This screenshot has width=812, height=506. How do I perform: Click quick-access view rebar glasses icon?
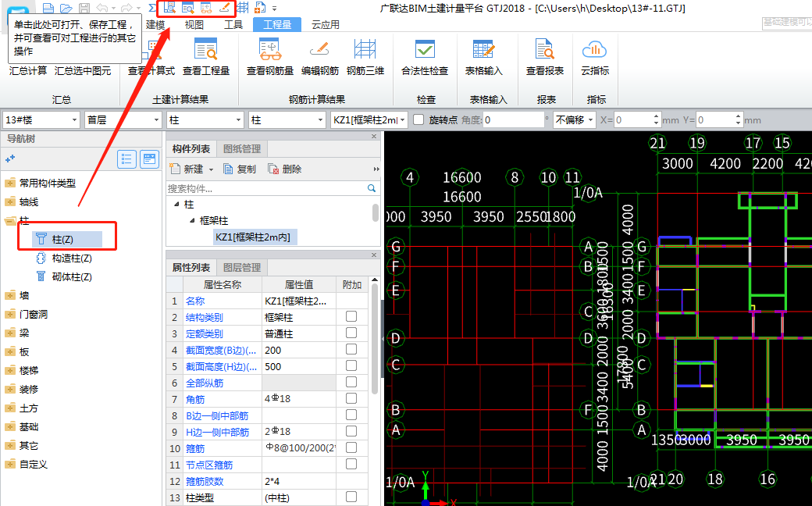click(206, 8)
